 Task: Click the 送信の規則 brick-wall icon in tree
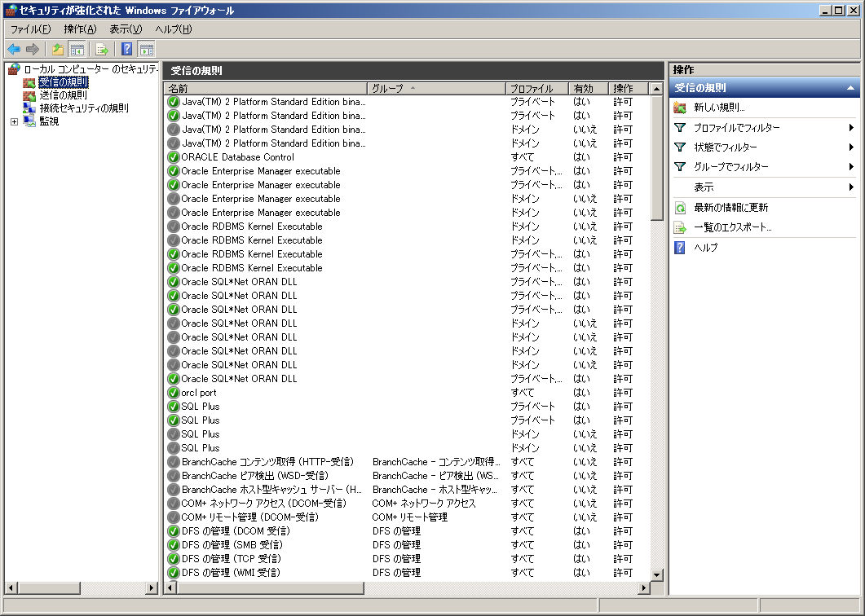coord(29,95)
